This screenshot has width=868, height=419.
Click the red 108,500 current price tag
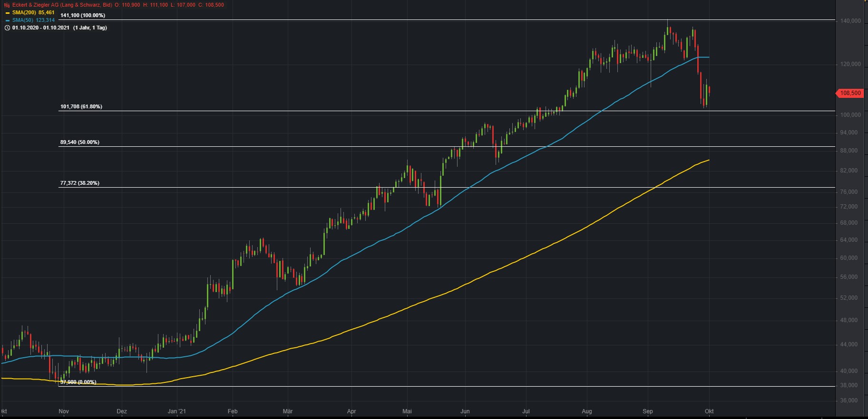850,93
